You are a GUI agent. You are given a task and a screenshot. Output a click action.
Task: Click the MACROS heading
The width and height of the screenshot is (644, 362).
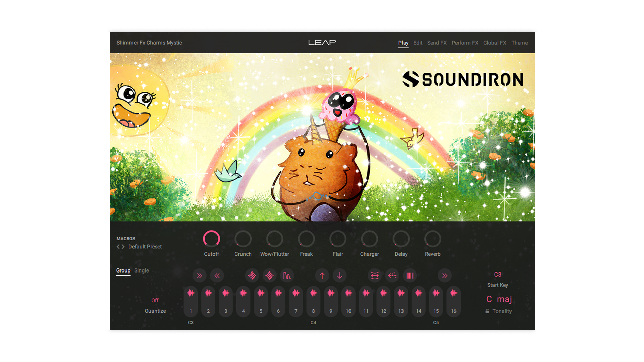(x=126, y=239)
